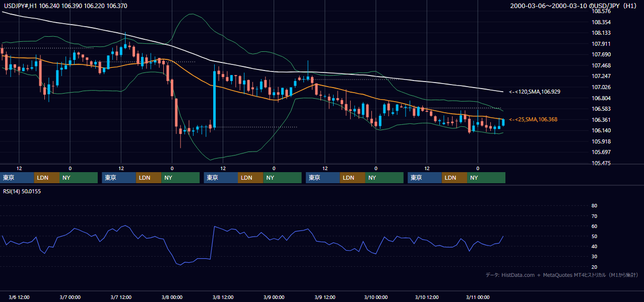Click price axis label 105.697
644x302 pixels.
pyautogui.click(x=601, y=152)
